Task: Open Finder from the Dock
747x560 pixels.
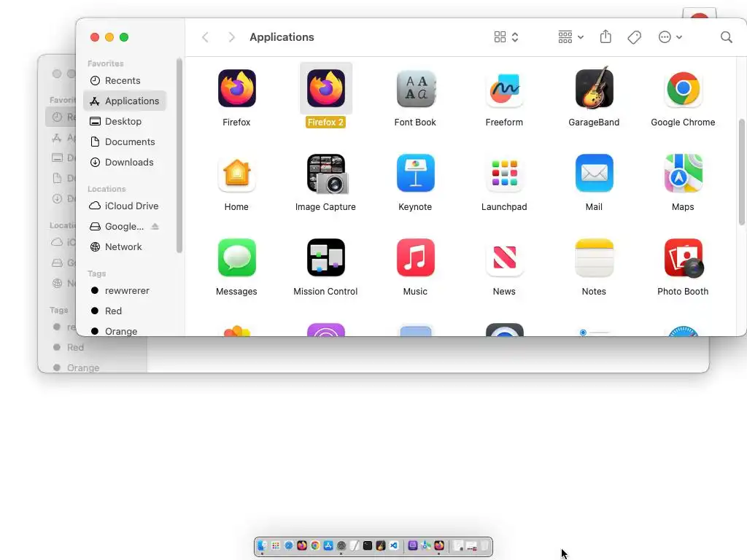Action: coord(262,545)
